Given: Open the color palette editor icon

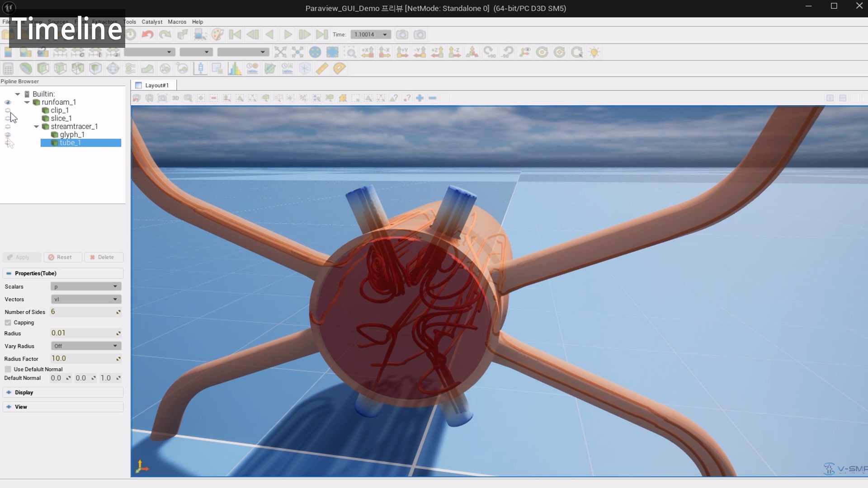Looking at the screenshot, I should click(x=217, y=34).
